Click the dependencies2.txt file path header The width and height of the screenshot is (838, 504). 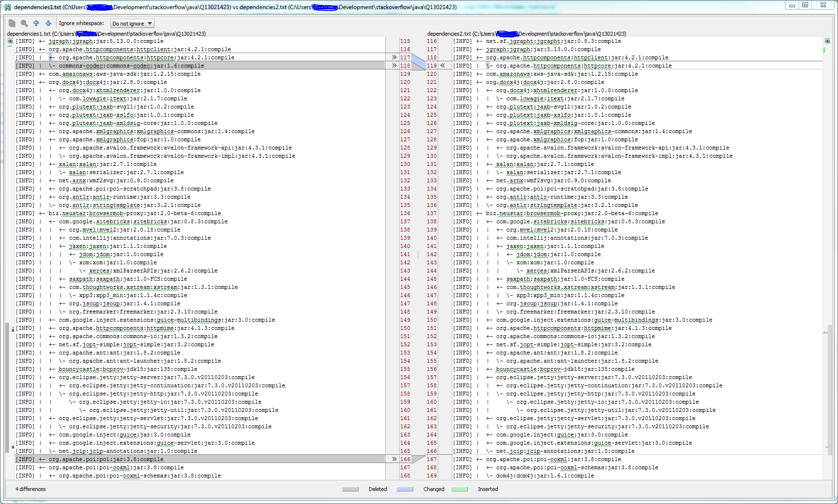tap(527, 34)
